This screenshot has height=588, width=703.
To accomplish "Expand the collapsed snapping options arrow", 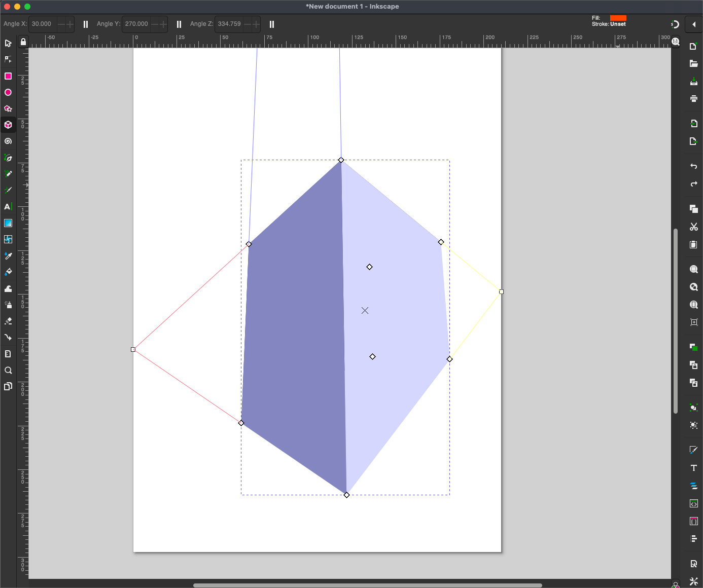I will coord(693,24).
